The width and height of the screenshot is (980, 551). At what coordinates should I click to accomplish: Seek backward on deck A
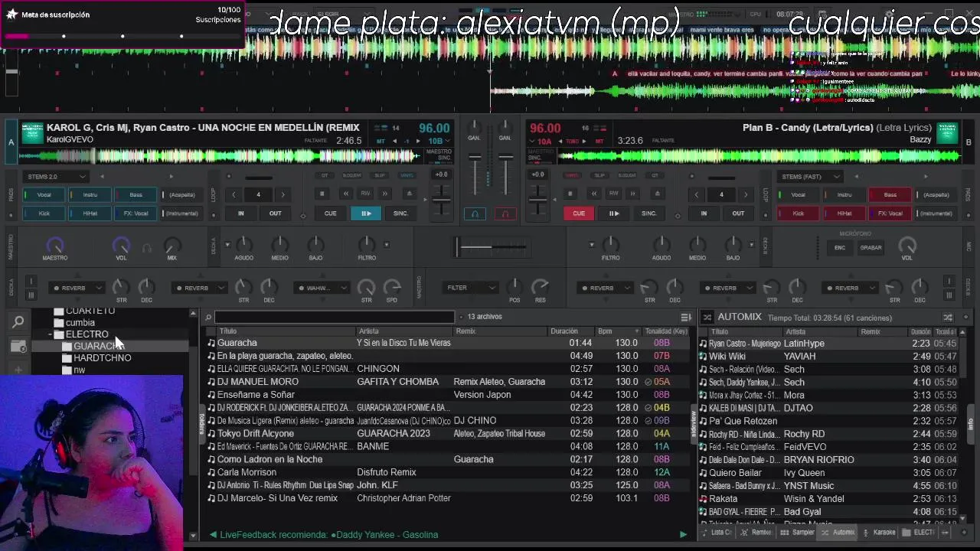346,194
